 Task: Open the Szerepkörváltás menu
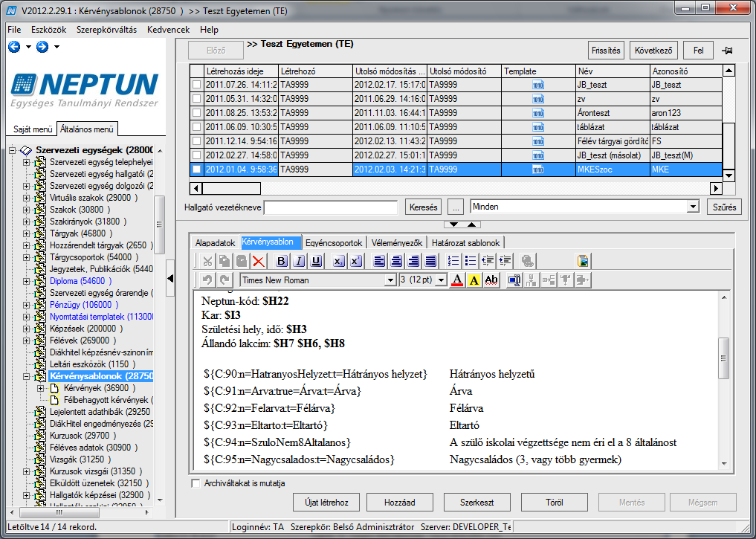[106, 30]
